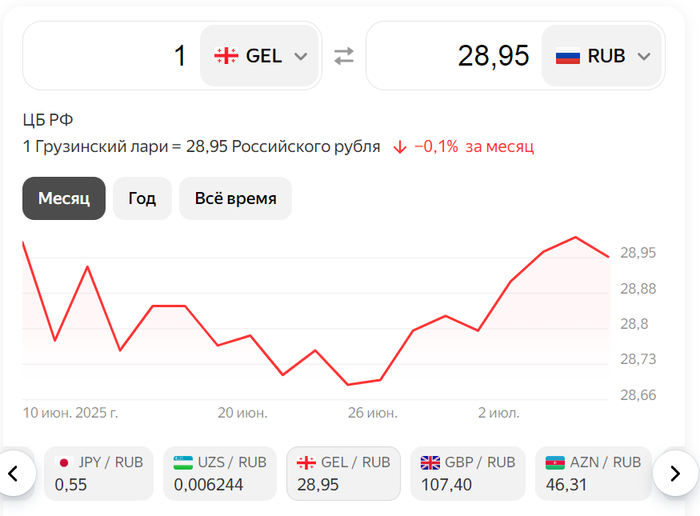
Task: Click the Uzbekistan flag on UZS / RUB card
Action: (183, 462)
